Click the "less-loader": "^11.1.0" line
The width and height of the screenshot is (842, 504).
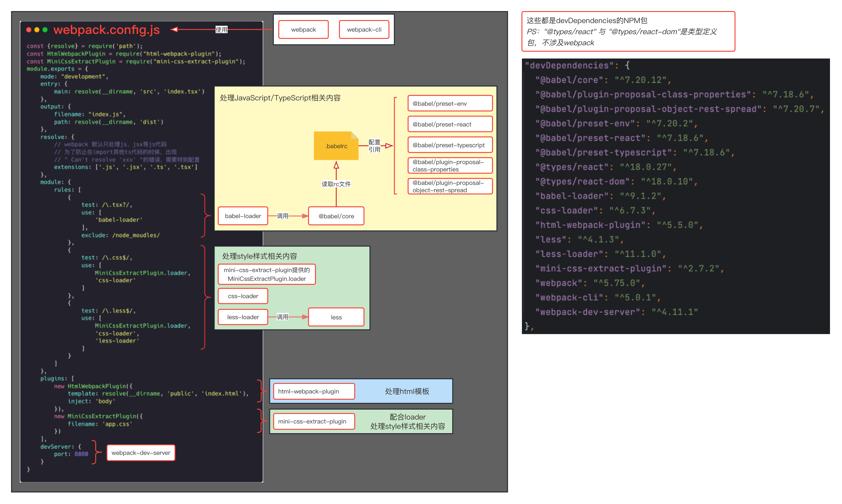[600, 254]
